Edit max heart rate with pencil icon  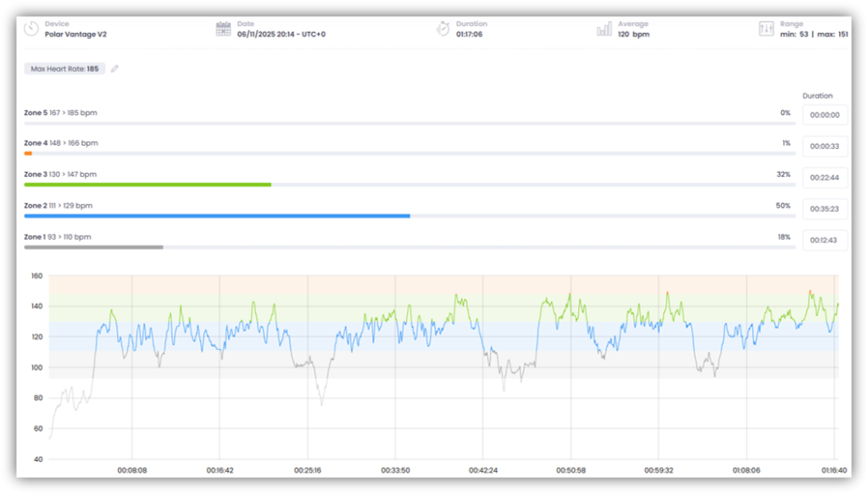(x=114, y=69)
